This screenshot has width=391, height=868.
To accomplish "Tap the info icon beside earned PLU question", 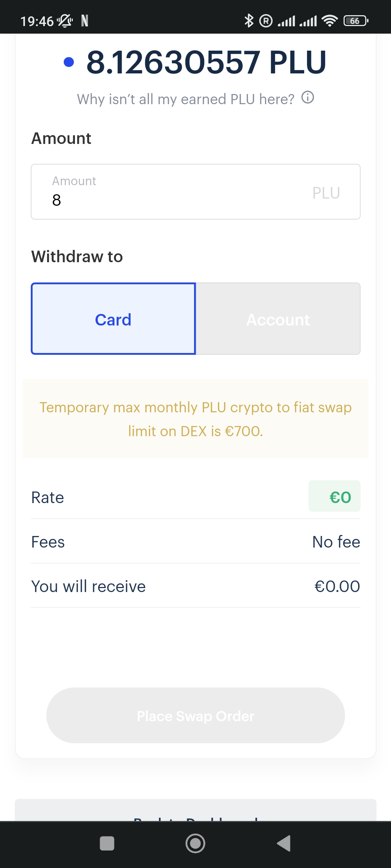I will pos(308,98).
